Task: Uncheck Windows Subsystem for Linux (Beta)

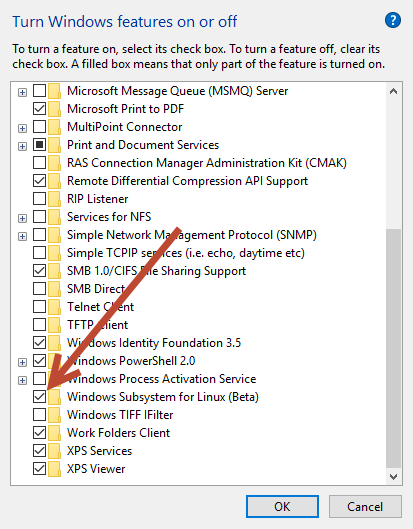Action: 39,397
